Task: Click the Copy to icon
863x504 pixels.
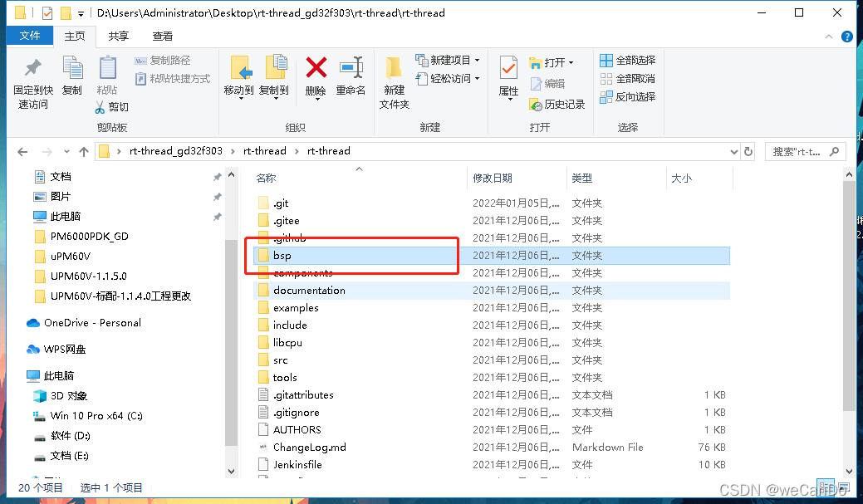Action: point(275,67)
